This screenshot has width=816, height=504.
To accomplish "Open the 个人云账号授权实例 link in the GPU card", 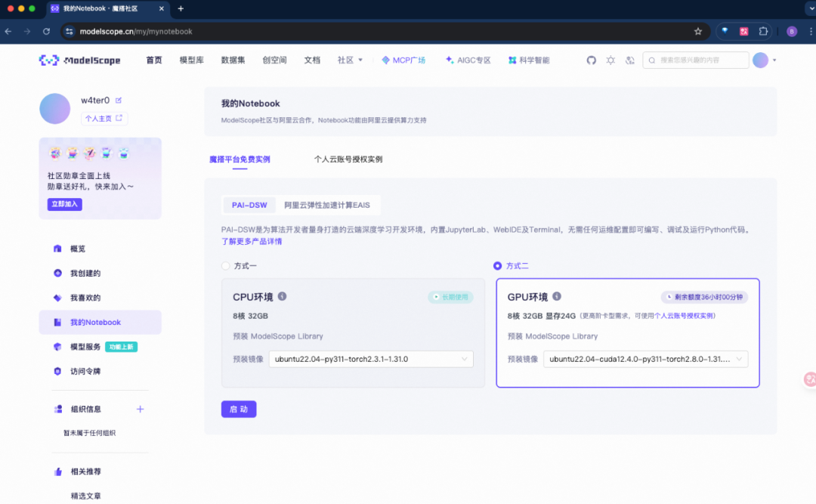I will coord(685,316).
